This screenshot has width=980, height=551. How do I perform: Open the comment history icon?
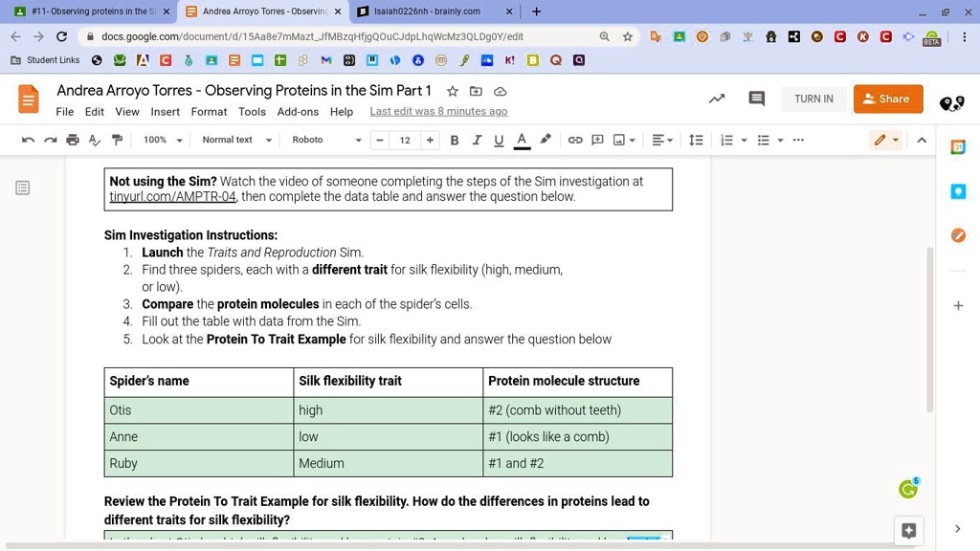(x=756, y=99)
